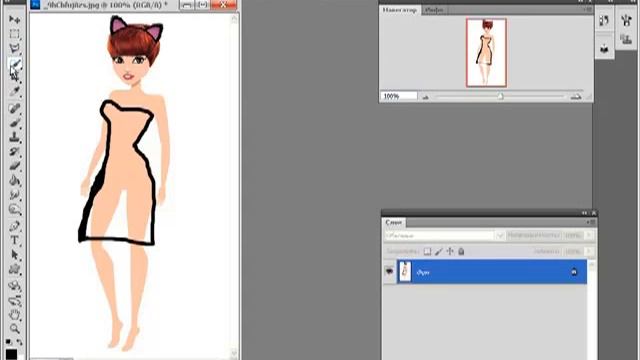Viewport: 640px width, 360px height.
Task: Select the Zoom tool
Action: 14,328
